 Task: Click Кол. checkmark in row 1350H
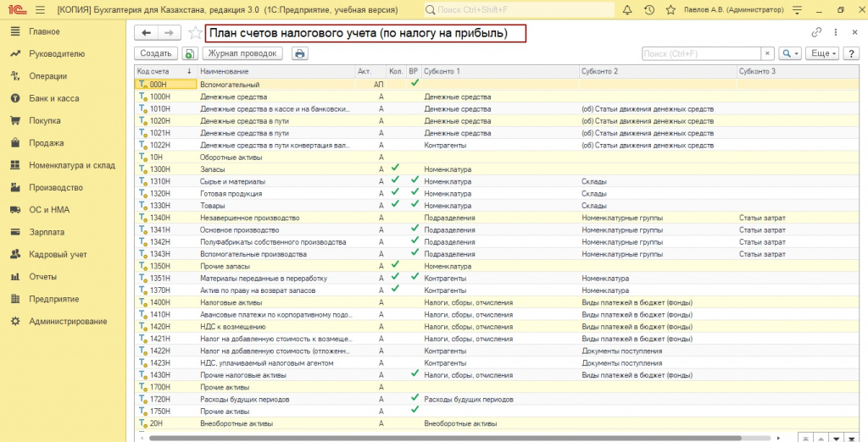point(395,264)
